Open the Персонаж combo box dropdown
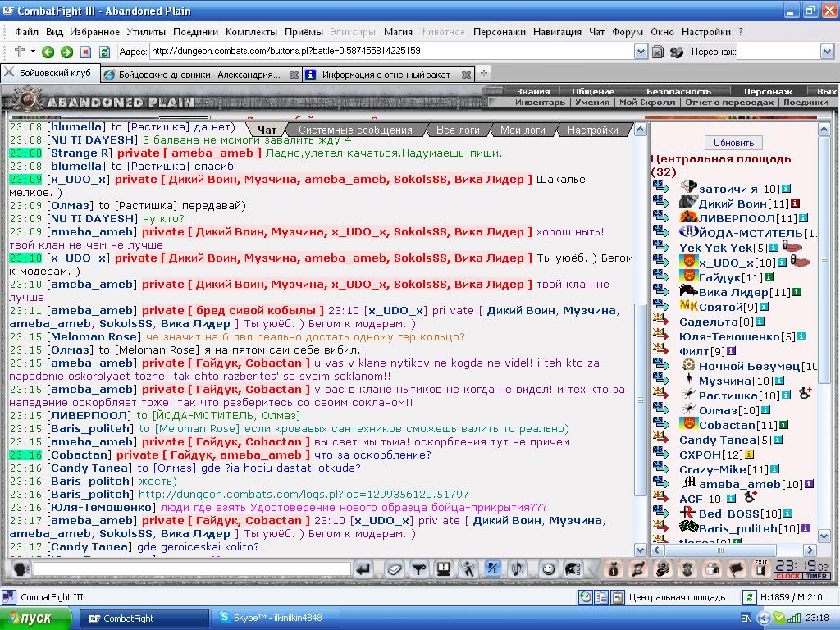The image size is (840, 630). click(x=827, y=52)
